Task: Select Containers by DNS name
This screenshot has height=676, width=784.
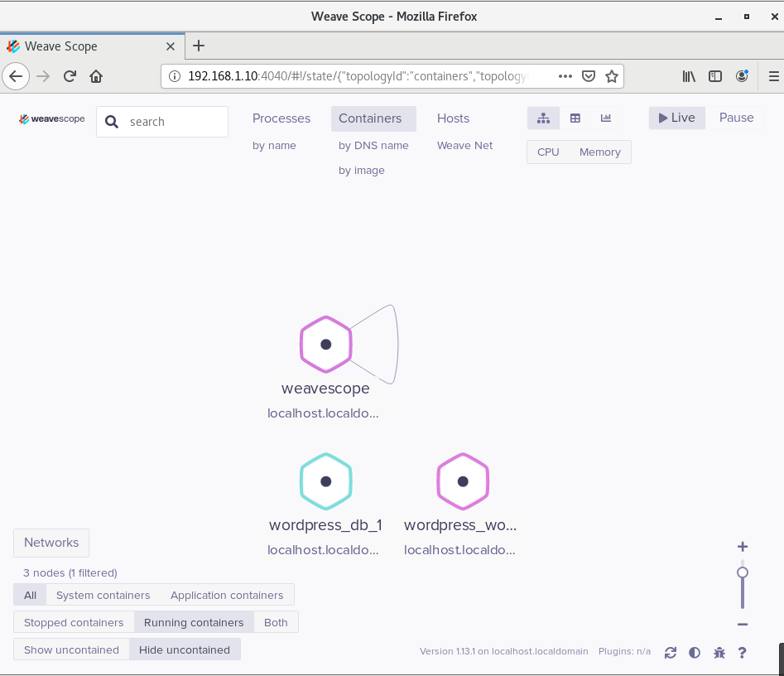Action: point(373,146)
